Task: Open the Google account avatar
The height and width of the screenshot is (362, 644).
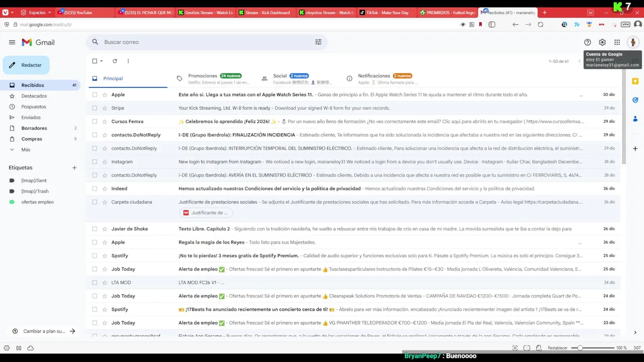Action: coord(633,42)
